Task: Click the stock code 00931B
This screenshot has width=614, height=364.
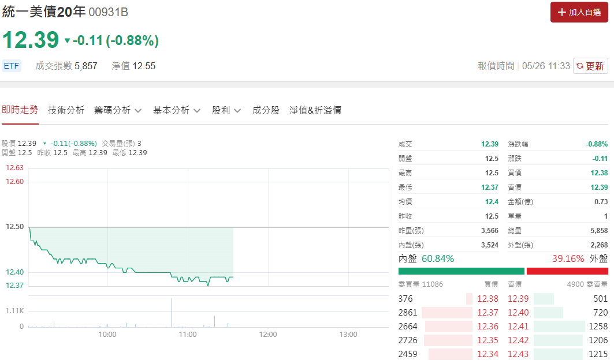Action: (x=109, y=13)
